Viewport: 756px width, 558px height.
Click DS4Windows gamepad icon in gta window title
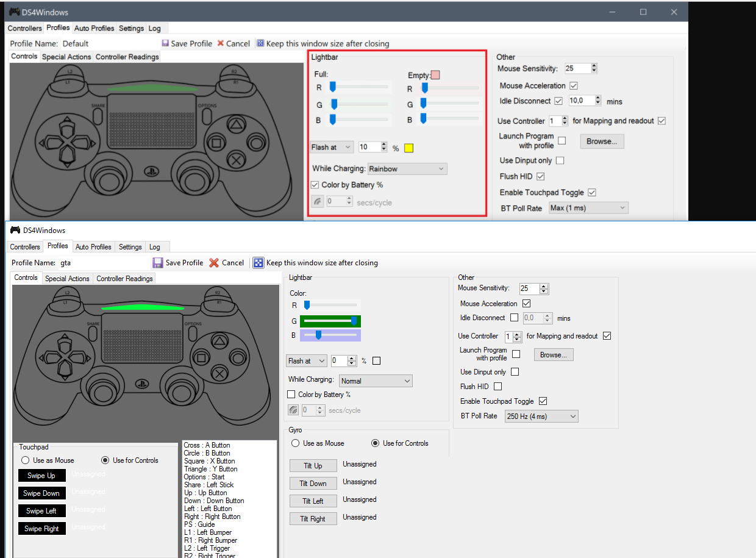pos(15,230)
